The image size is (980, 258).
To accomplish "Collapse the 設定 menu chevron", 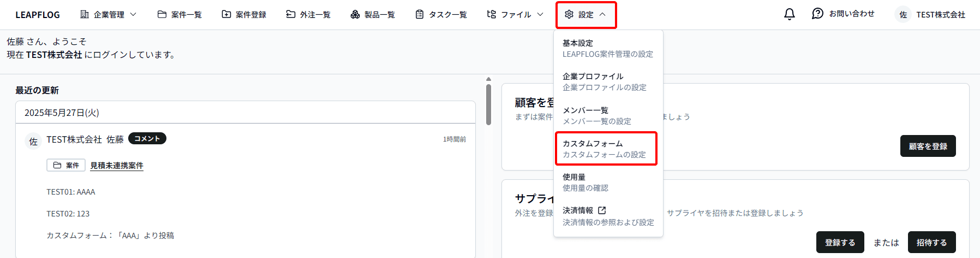I will 602,15.
